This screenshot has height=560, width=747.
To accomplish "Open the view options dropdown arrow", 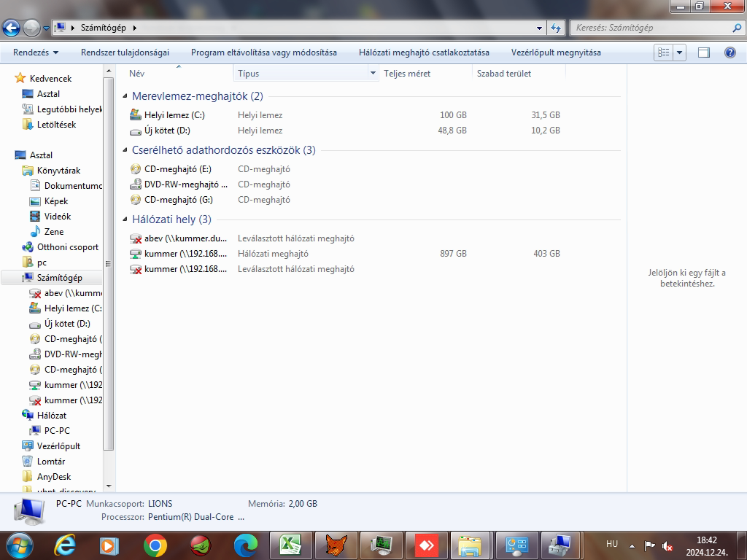I will pyautogui.click(x=680, y=52).
